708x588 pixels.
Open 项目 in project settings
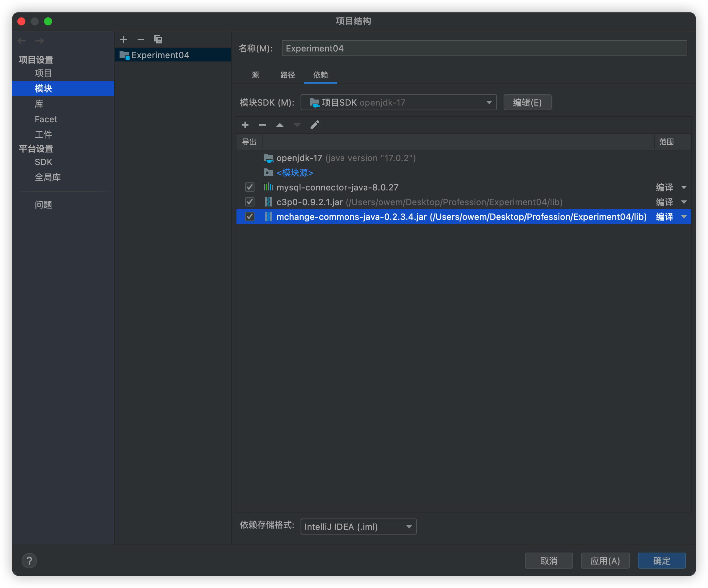(x=43, y=73)
